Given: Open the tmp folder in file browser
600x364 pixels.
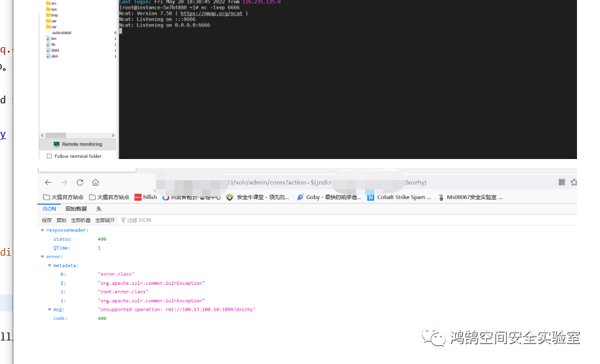Looking at the screenshot, I should (x=51, y=15).
